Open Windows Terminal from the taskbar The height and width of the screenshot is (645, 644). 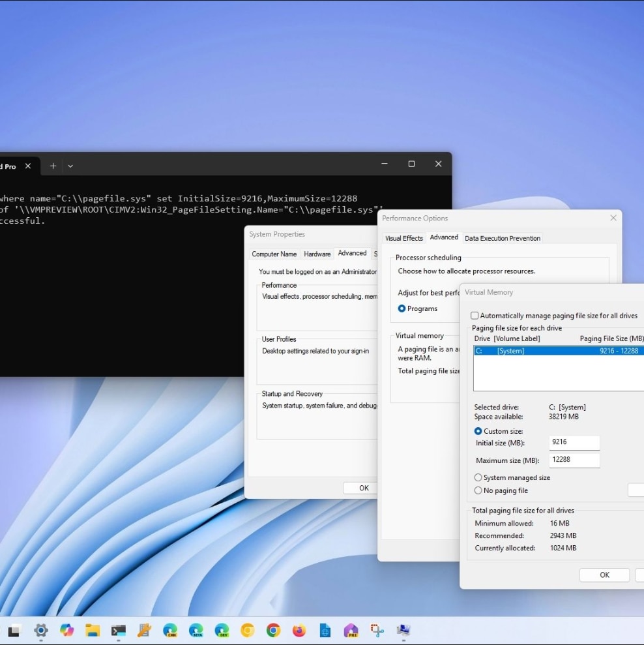[x=118, y=631]
